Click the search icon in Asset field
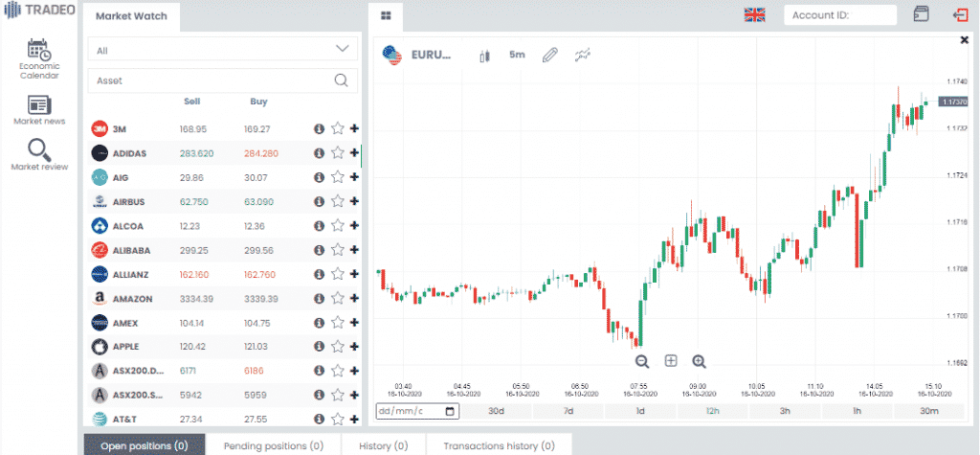 coord(342,80)
